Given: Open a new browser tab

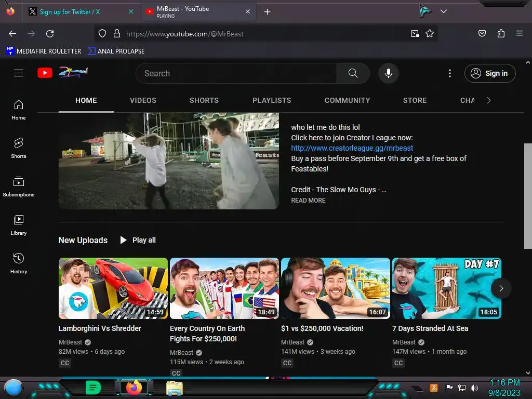Looking at the screenshot, I should 268,12.
